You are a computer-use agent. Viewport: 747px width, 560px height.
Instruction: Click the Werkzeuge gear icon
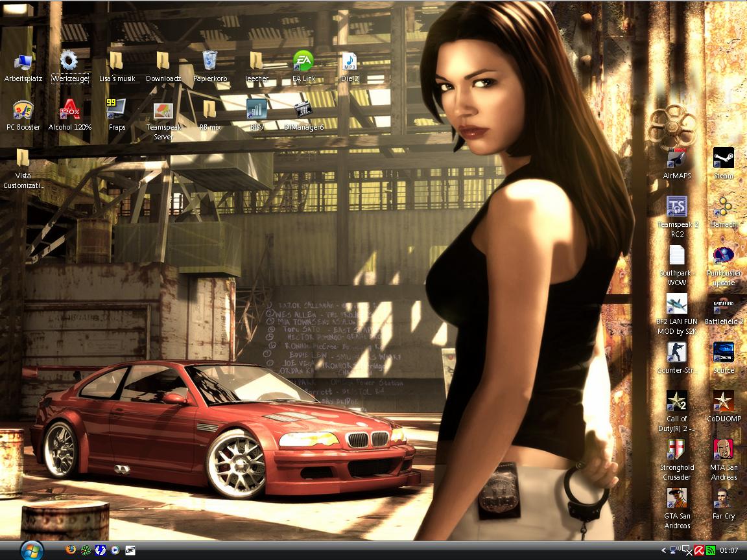pos(69,61)
